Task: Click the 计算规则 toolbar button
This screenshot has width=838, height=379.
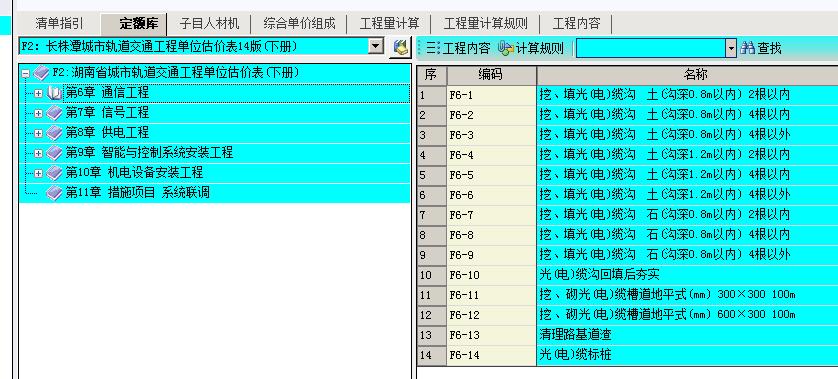Action: click(x=531, y=48)
